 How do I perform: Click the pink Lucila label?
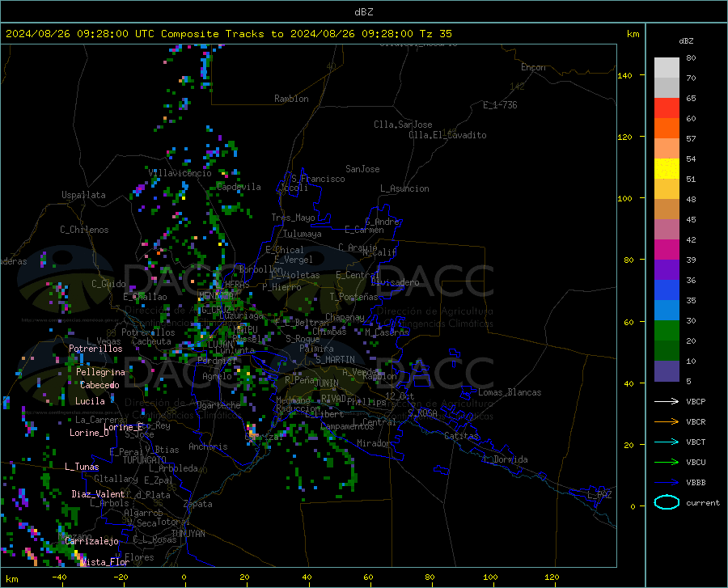click(90, 401)
